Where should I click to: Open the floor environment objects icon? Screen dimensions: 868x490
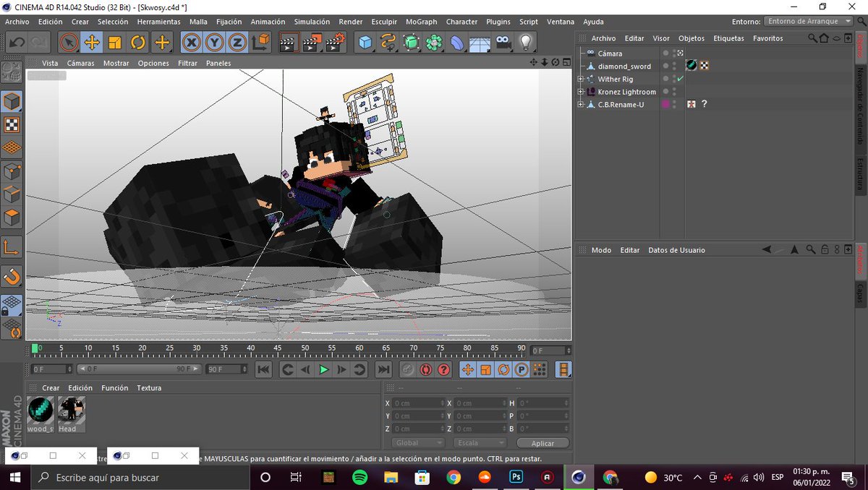pyautogui.click(x=480, y=43)
